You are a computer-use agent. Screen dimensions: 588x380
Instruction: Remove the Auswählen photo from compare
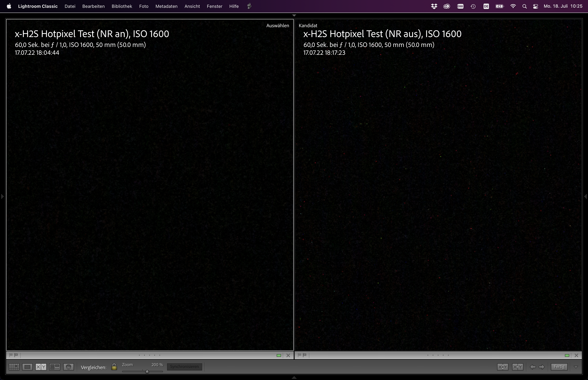click(x=288, y=356)
